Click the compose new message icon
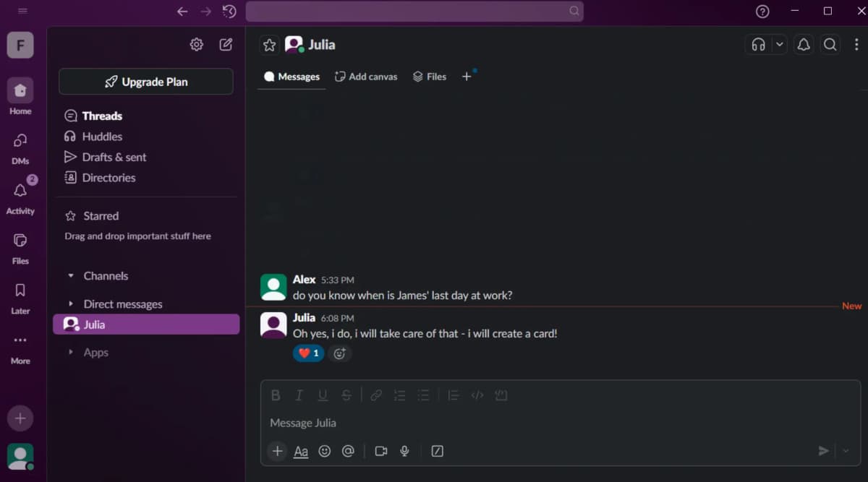This screenshot has height=482, width=868. [x=226, y=45]
